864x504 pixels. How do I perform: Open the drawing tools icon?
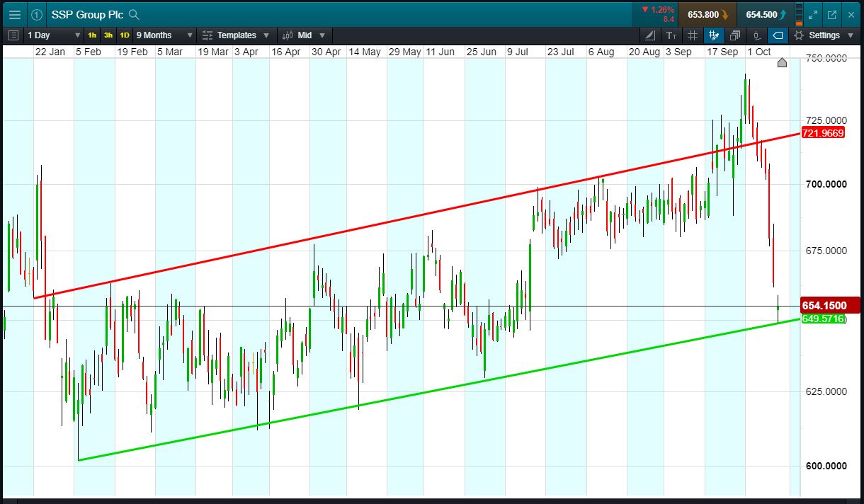(x=651, y=35)
